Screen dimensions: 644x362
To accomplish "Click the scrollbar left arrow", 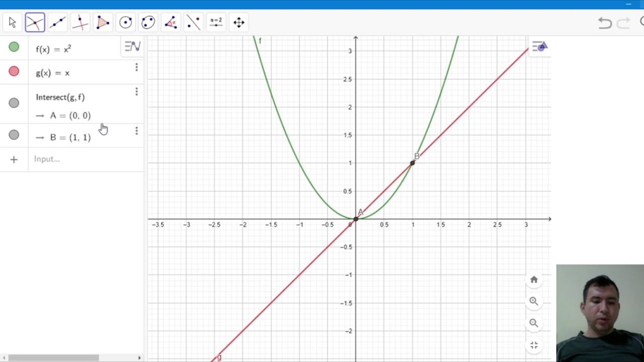I will coord(4,358).
